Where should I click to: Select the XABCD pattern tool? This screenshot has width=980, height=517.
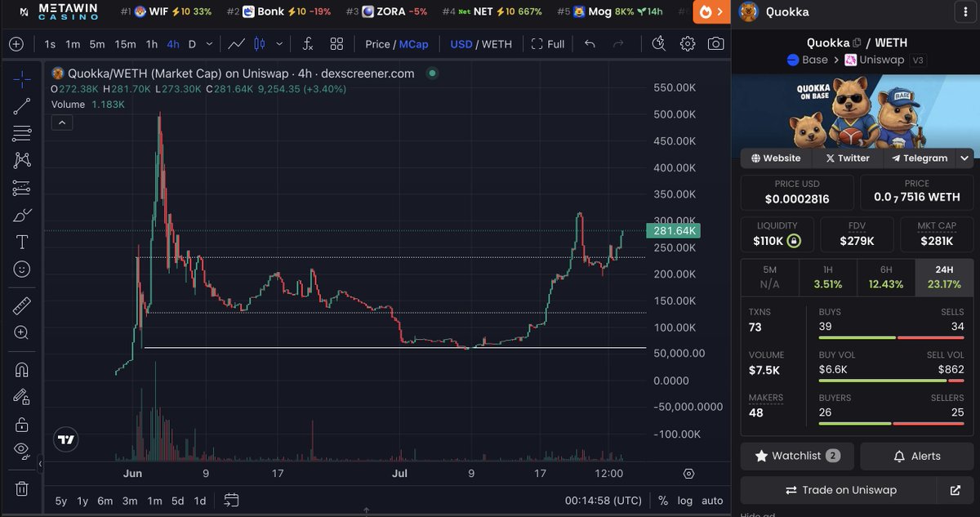tap(22, 160)
